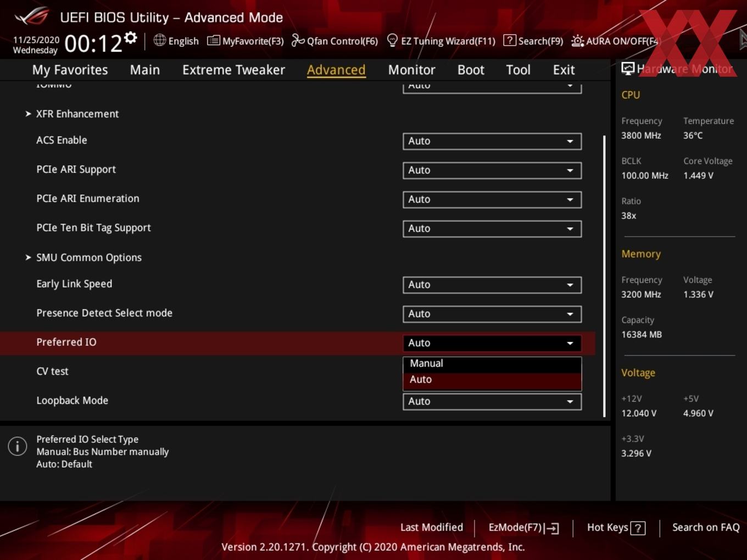Viewport: 747px width, 560px height.
Task: Open PCIe Ten Bit Tag Support dropdown
Action: pos(492,228)
